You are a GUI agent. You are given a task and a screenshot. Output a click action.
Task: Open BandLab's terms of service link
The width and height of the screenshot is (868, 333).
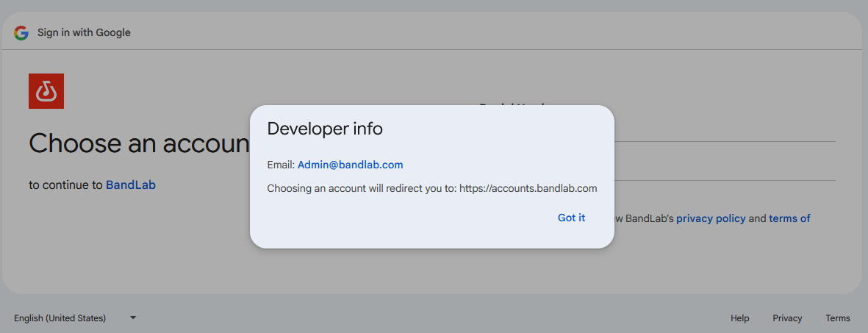(x=789, y=218)
